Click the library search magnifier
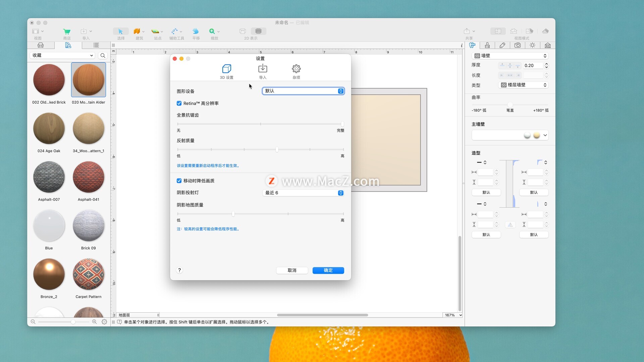644x362 pixels. tap(103, 56)
